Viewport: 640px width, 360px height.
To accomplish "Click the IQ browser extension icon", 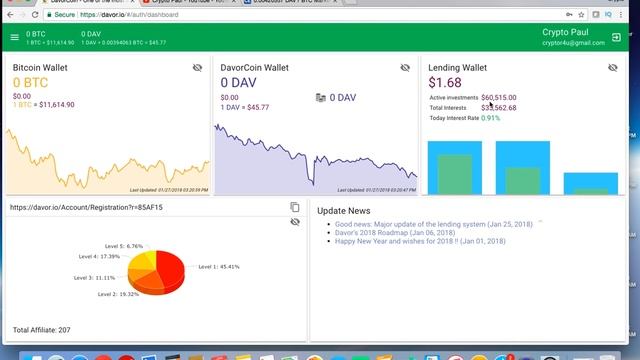I will click(608, 15).
